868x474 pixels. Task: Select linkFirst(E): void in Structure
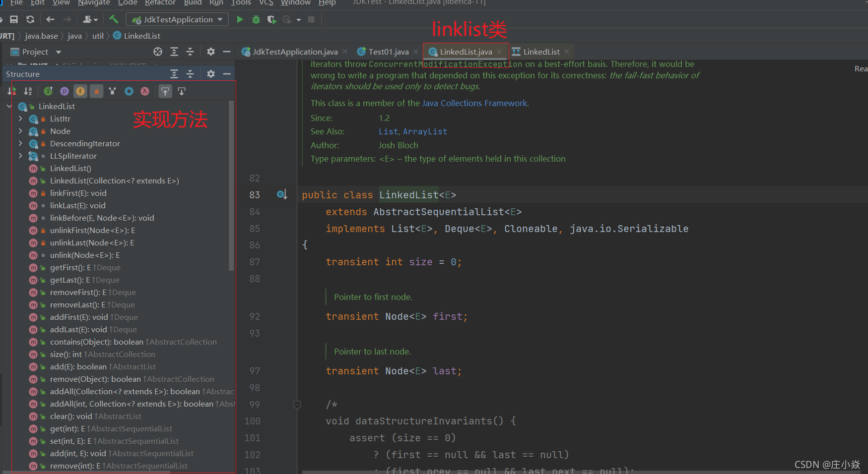coord(78,193)
